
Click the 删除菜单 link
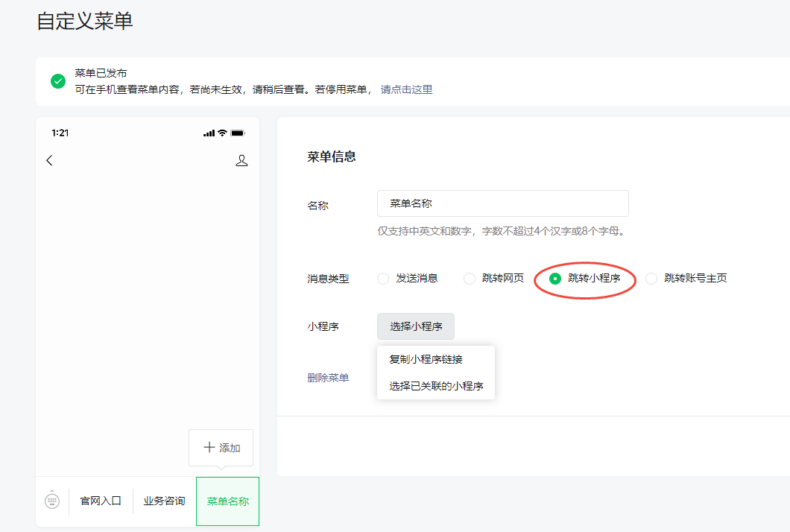point(329,378)
